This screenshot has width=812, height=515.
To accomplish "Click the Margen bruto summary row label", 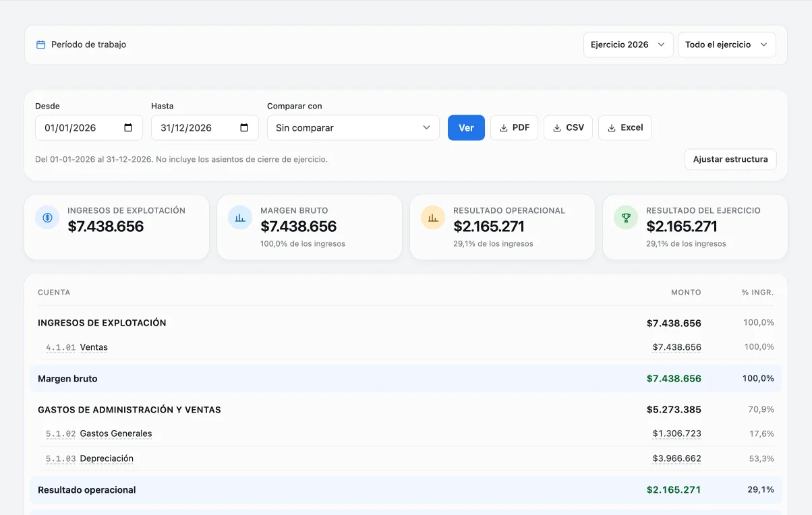I will pyautogui.click(x=67, y=379).
